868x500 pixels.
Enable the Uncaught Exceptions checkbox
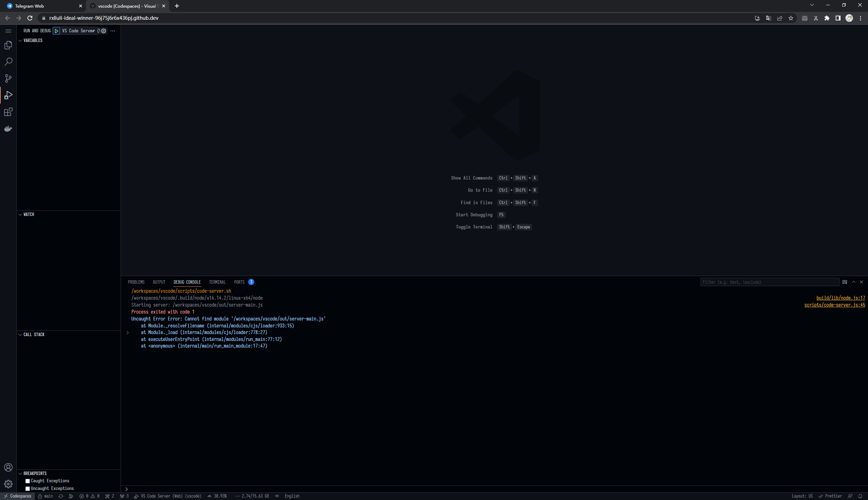tap(28, 488)
